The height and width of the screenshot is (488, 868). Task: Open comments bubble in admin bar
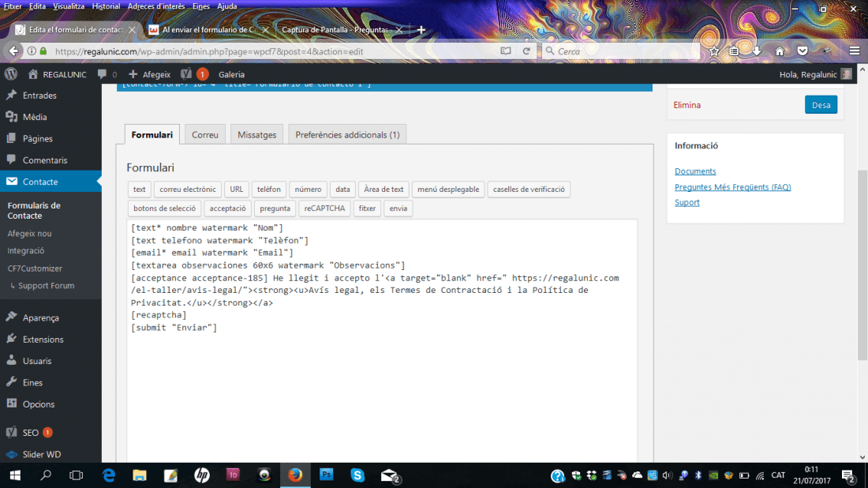107,74
